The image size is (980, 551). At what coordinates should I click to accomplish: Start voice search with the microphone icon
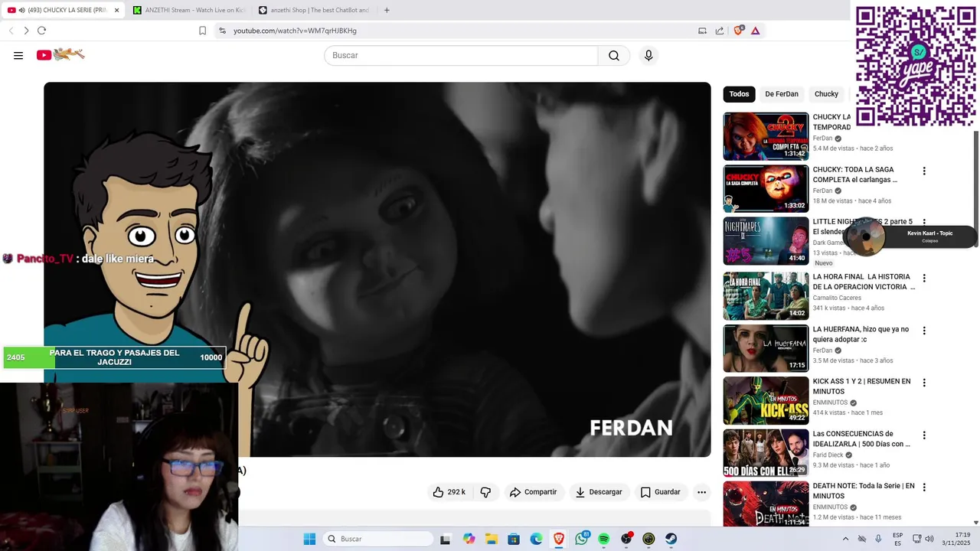648,55
